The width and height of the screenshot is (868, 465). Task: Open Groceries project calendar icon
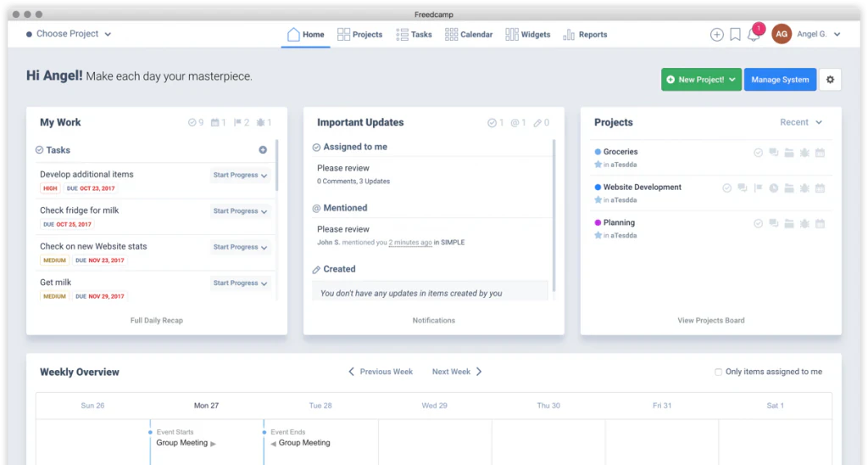click(x=821, y=153)
